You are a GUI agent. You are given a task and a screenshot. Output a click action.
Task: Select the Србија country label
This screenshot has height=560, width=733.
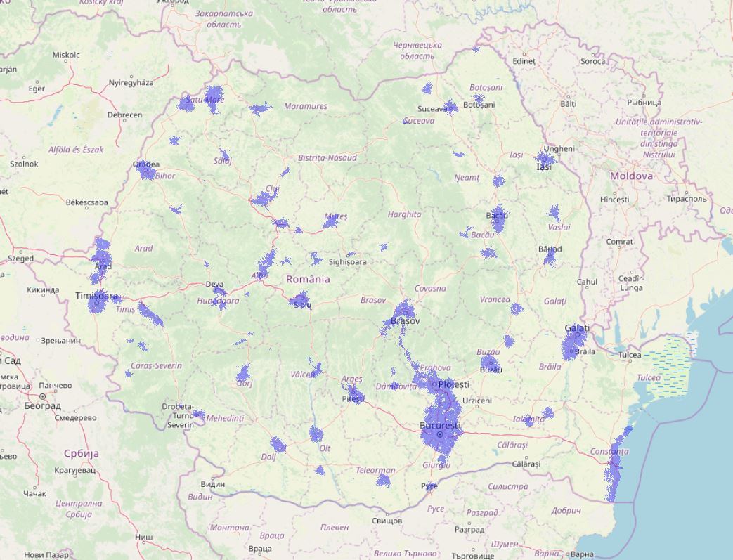[x=82, y=453]
